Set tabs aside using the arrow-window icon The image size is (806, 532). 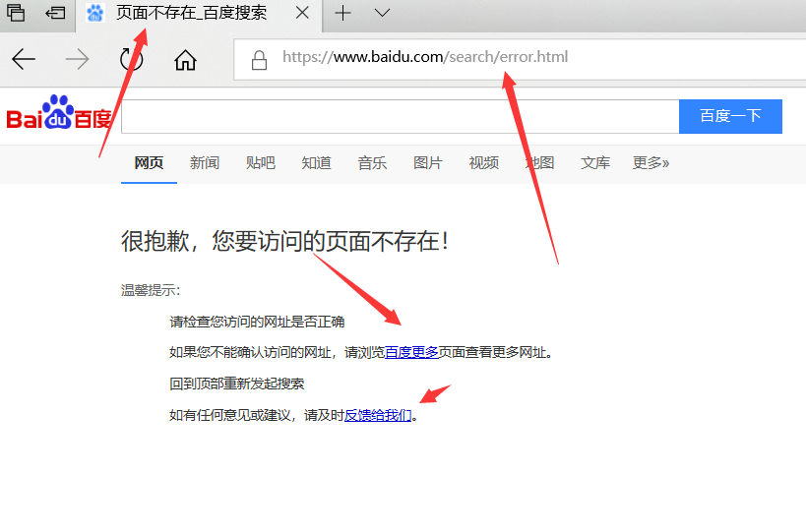click(x=55, y=13)
